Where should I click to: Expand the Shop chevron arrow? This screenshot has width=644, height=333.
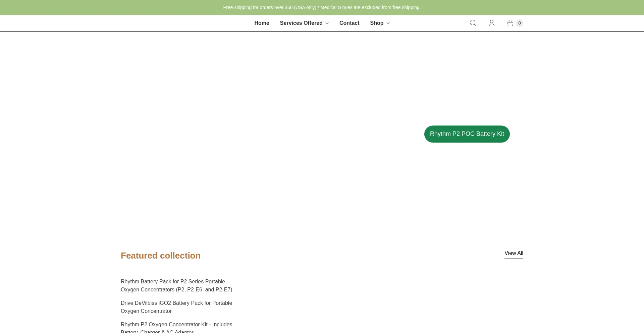click(x=388, y=23)
